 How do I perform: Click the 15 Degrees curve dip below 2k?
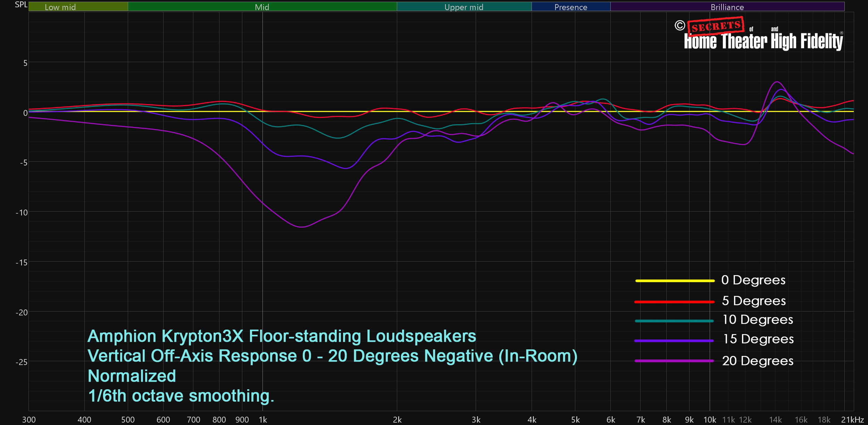pyautogui.click(x=346, y=168)
